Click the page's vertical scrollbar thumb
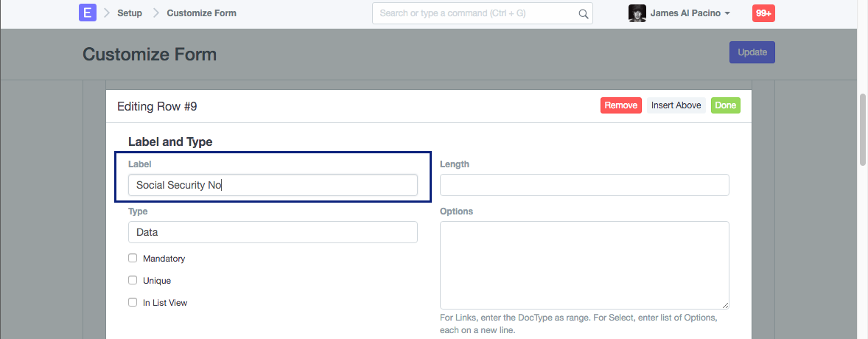This screenshot has height=339, width=868. [862, 129]
